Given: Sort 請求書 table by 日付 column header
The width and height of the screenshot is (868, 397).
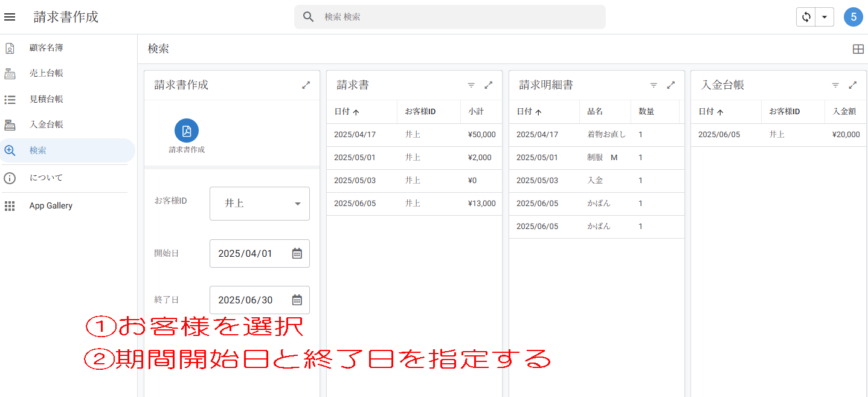Looking at the screenshot, I should [x=347, y=112].
